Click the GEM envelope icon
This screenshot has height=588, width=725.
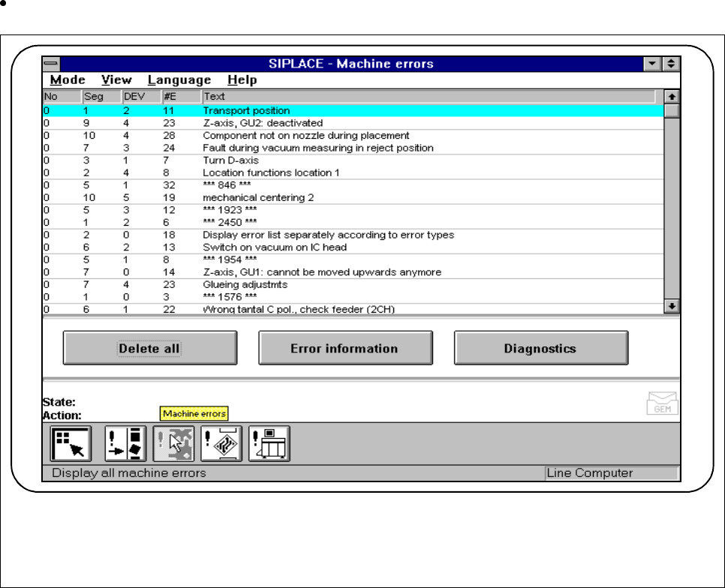pyautogui.click(x=662, y=403)
